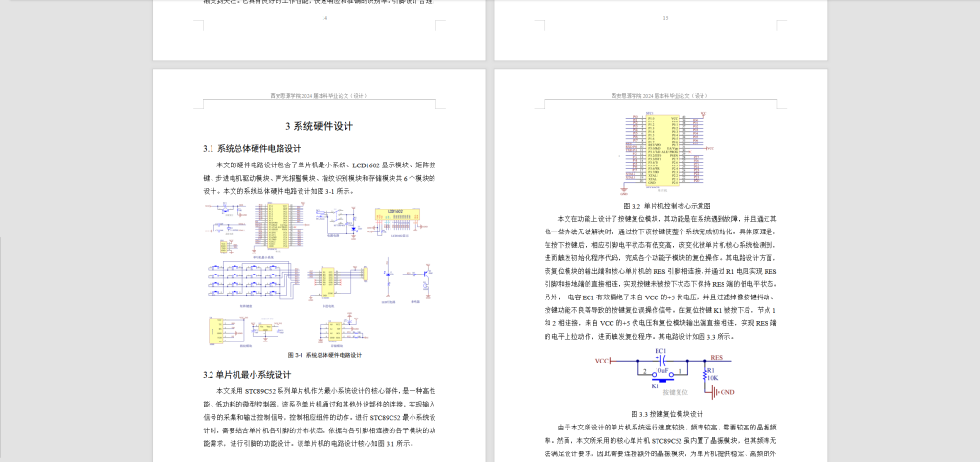980x462 pixels.
Task: Click the caption "图 3.3 按键复位模块设计"
Action: [665, 414]
